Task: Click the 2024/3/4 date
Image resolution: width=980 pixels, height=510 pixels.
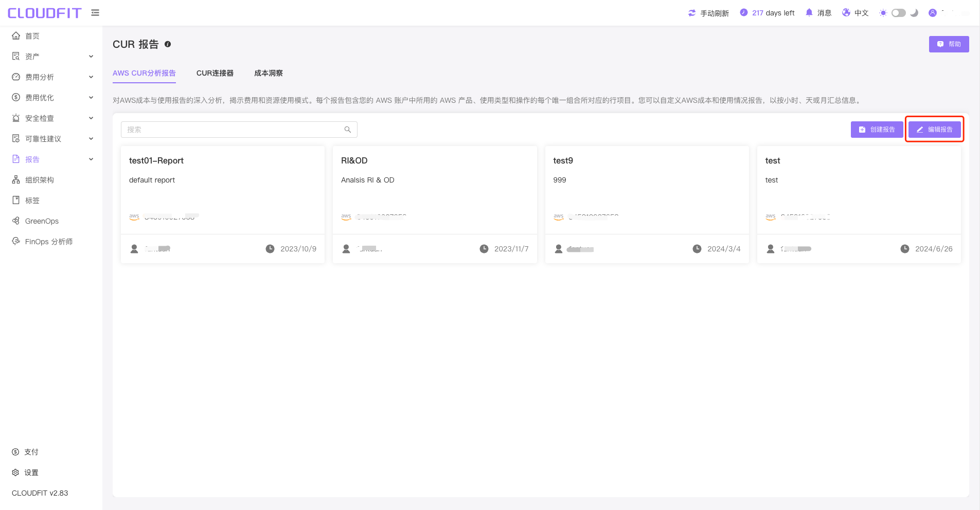Action: (x=724, y=249)
